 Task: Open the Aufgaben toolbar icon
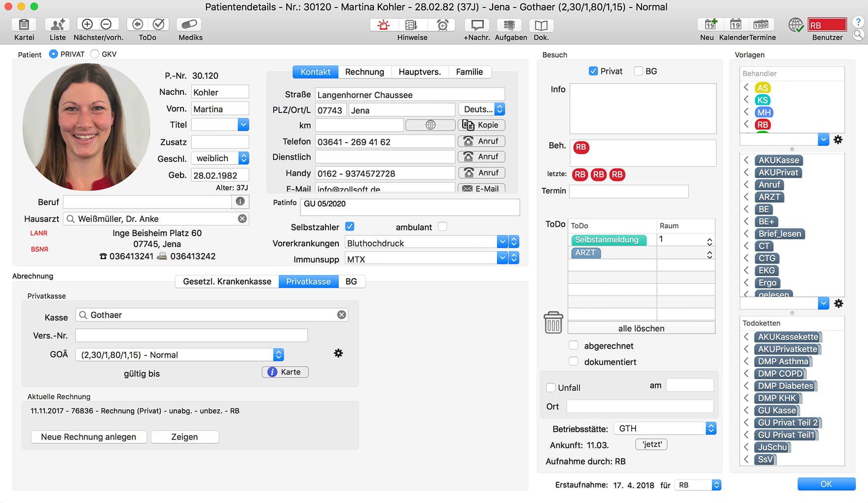[509, 25]
